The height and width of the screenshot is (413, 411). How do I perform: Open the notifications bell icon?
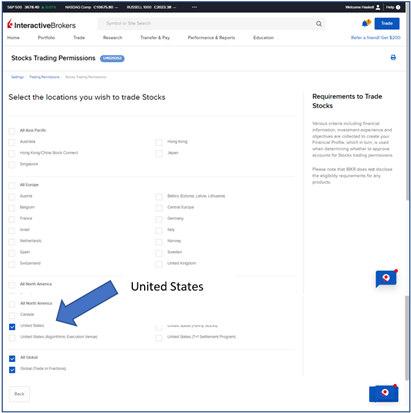click(366, 23)
